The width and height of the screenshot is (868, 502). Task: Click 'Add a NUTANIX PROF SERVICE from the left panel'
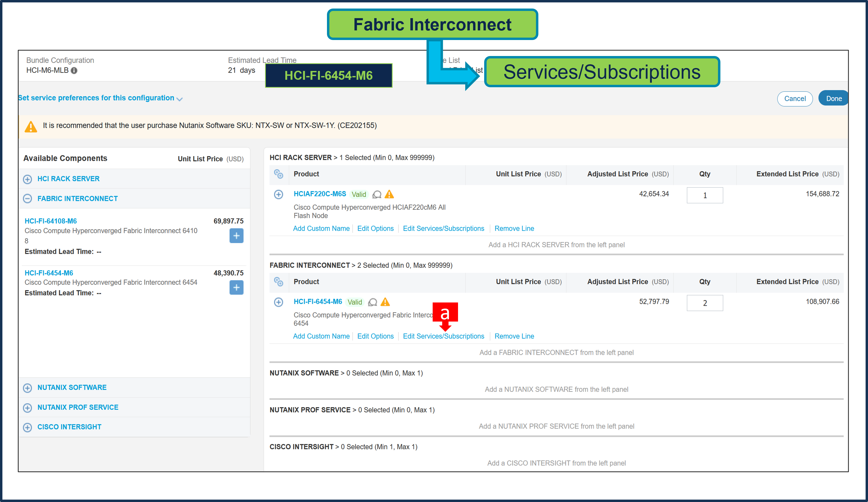[556, 426]
